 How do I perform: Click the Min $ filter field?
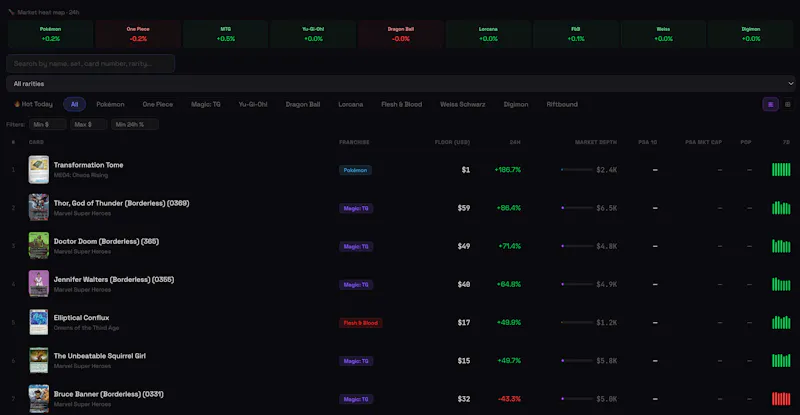click(47, 124)
